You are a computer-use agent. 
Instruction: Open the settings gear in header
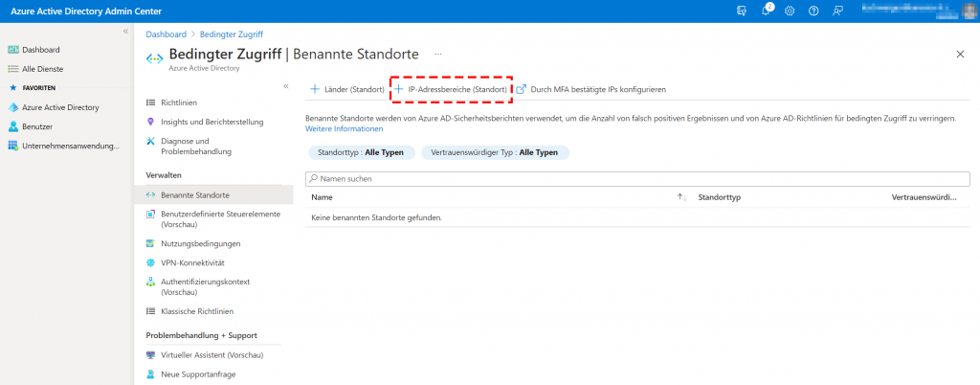point(790,11)
